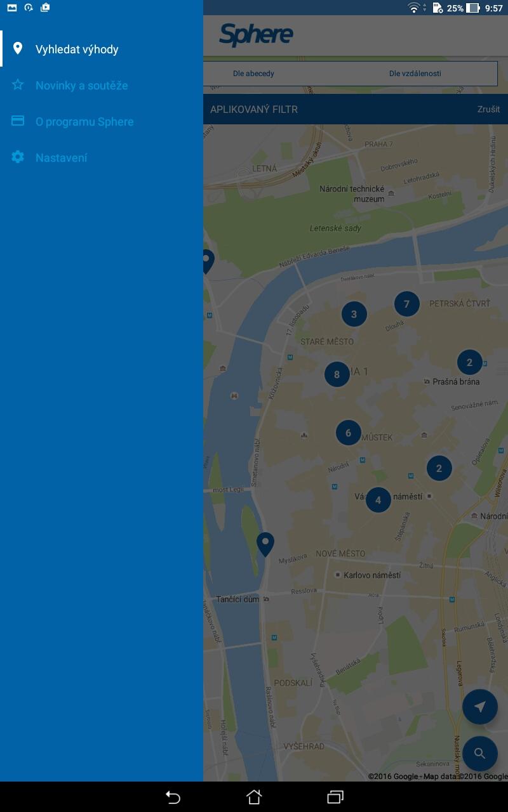Viewport: 508px width, 812px height.
Task: Click the 9:57 clock in the status bar
Action: 493,8
